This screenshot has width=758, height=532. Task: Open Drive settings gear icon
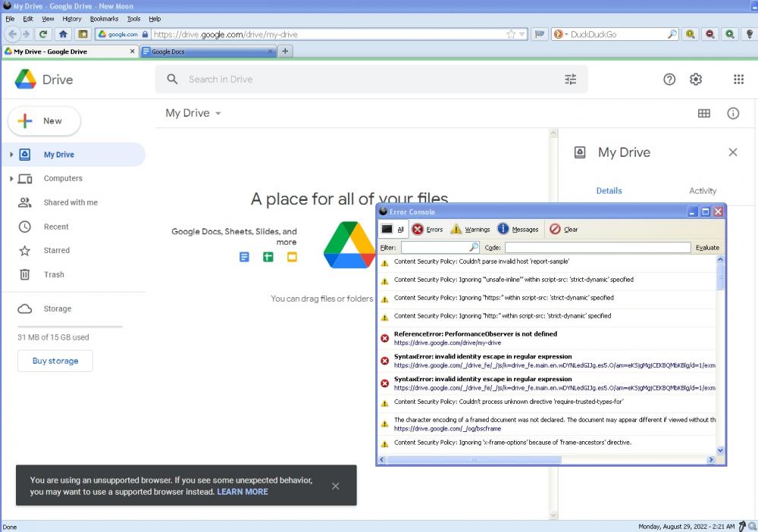(x=696, y=80)
